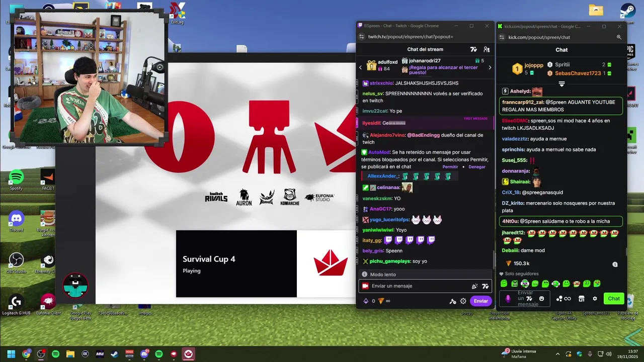Select the Survival Cup 4 Playing card
This screenshot has height=362, width=644.
[236, 264]
